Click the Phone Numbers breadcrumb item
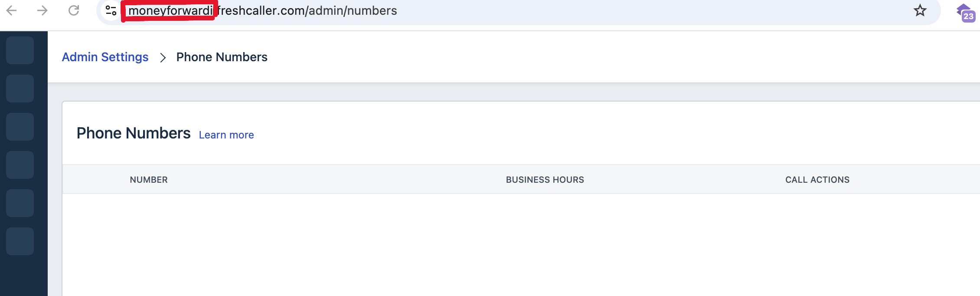 (222, 57)
